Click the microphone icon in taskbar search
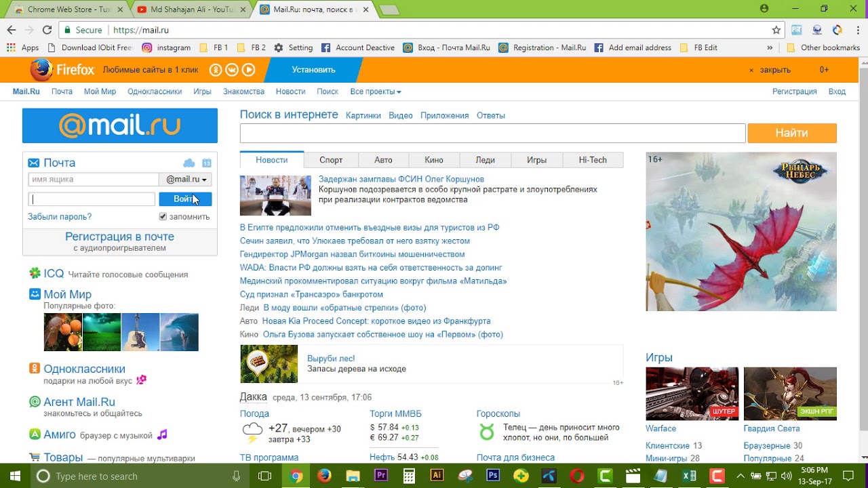The width and height of the screenshot is (868, 488). pos(236,476)
